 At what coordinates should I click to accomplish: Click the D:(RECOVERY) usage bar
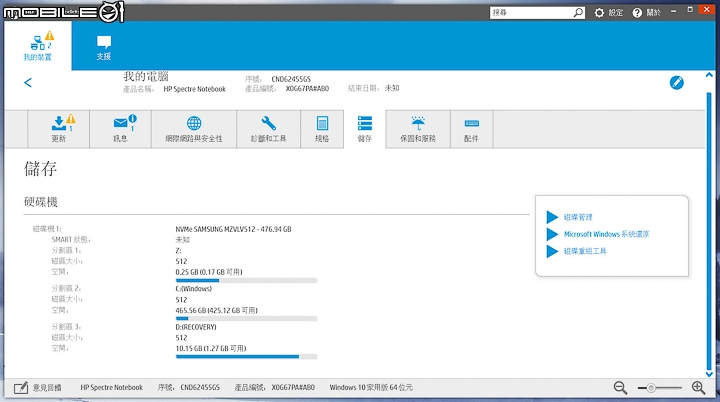coord(246,357)
